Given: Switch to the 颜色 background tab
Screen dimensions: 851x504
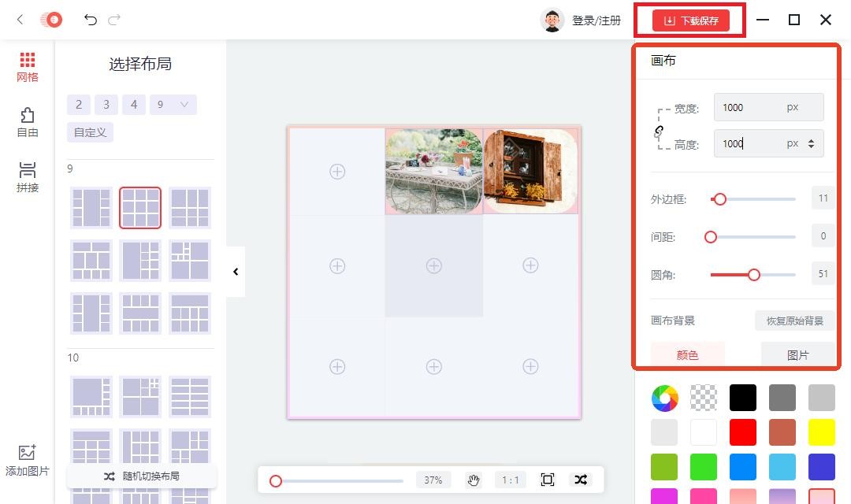Looking at the screenshot, I should [x=687, y=355].
